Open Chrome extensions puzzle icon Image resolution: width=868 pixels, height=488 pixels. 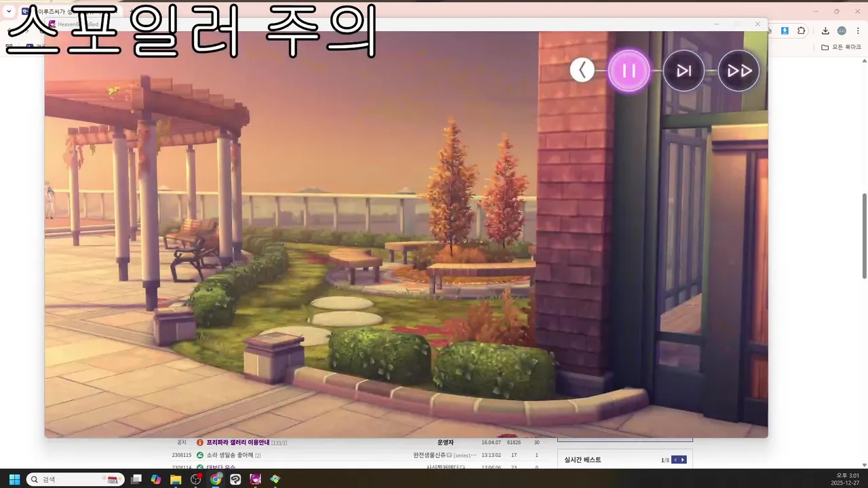[801, 30]
